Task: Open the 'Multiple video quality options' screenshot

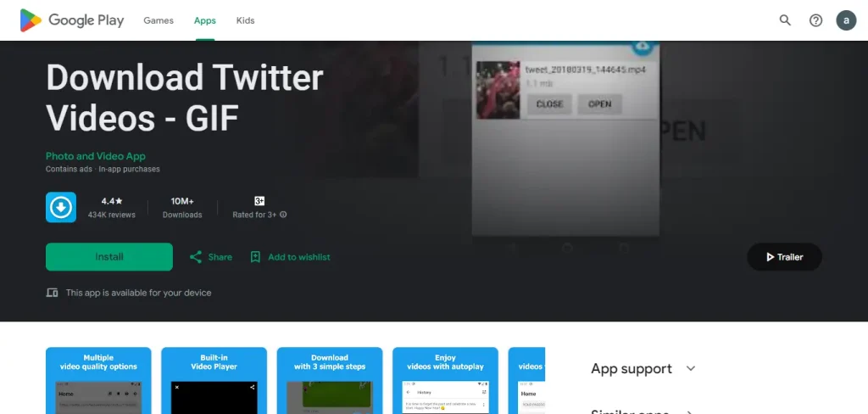Action: [98, 380]
